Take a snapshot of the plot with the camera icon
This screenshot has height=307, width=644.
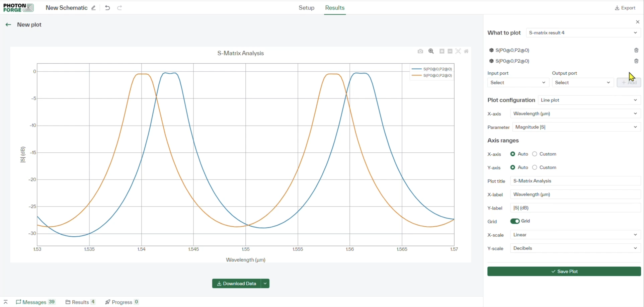pos(421,51)
